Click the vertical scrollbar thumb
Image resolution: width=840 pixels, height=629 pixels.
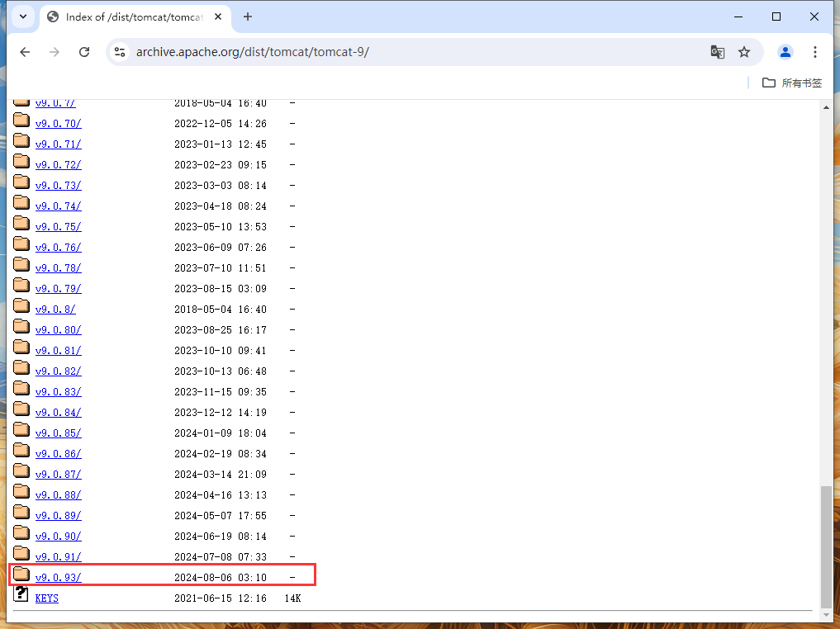(x=826, y=546)
